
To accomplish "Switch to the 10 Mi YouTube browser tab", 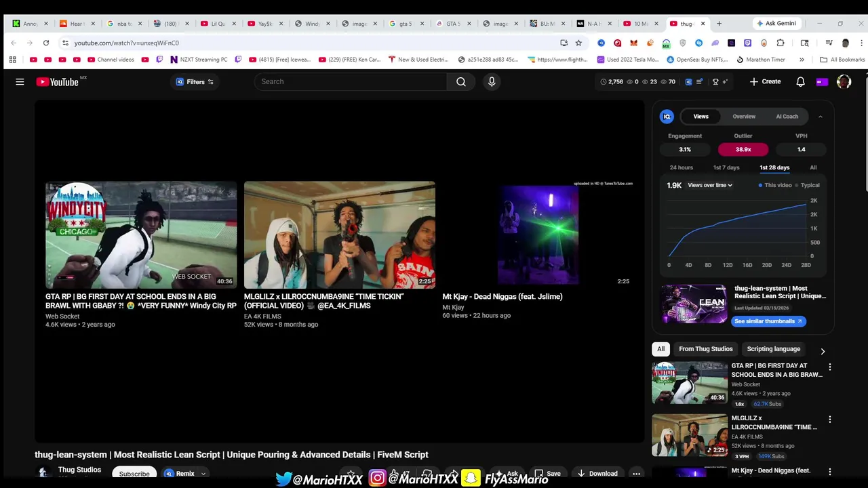I will tap(640, 24).
